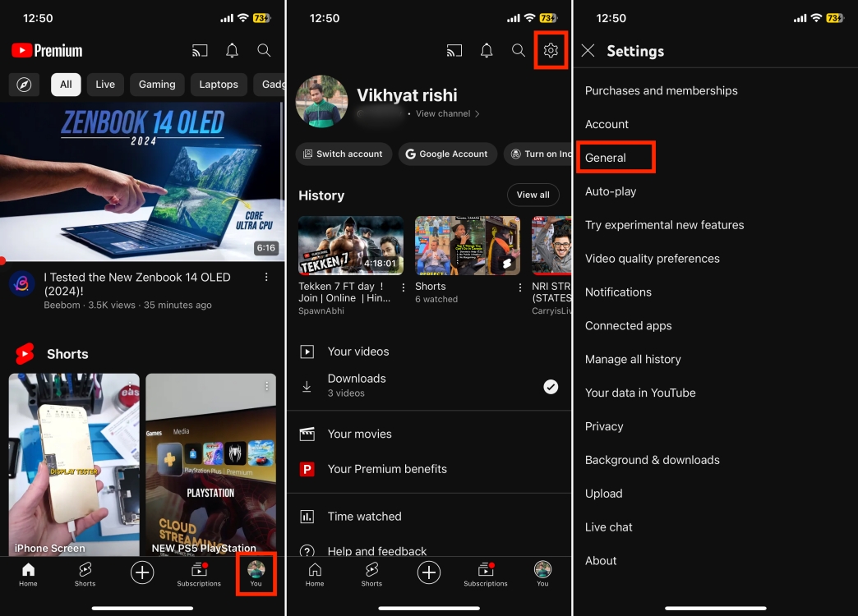Select the Gaming filter chip
Viewport: 858px width, 616px height.
[156, 84]
